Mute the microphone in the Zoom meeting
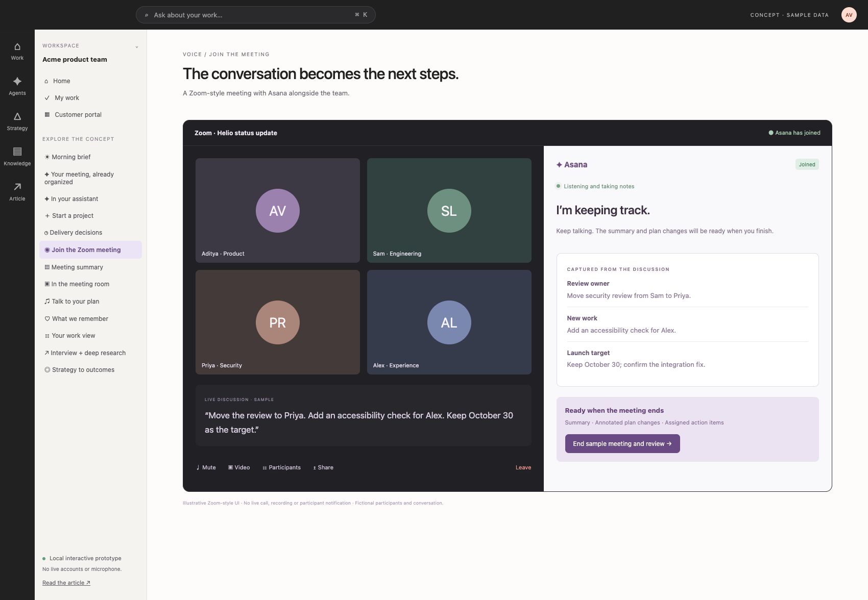Screen dimensions: 868x600 [x=206, y=467]
